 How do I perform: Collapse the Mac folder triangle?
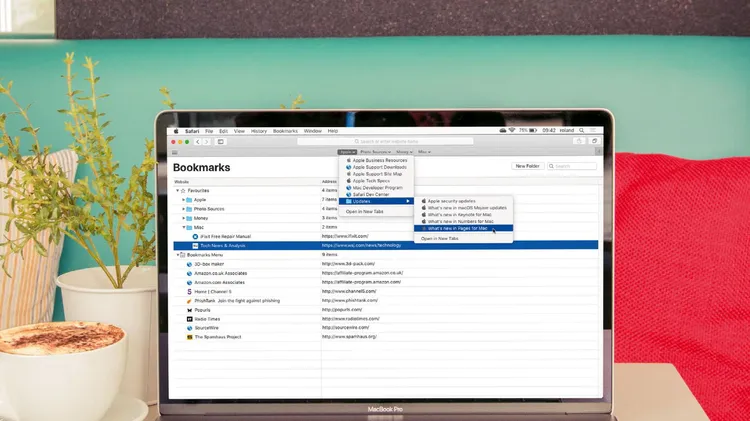pos(183,227)
